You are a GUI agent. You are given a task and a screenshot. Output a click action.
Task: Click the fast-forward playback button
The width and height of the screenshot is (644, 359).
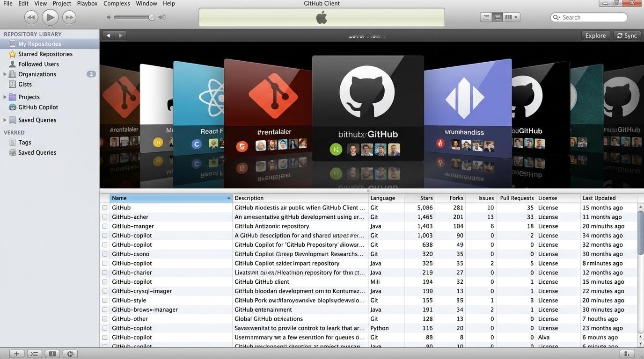(x=69, y=17)
